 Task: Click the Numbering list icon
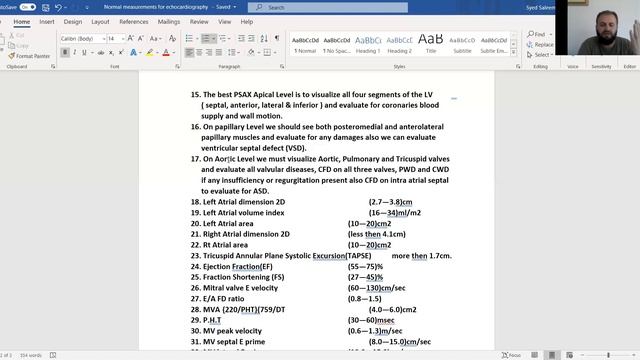[206, 38]
